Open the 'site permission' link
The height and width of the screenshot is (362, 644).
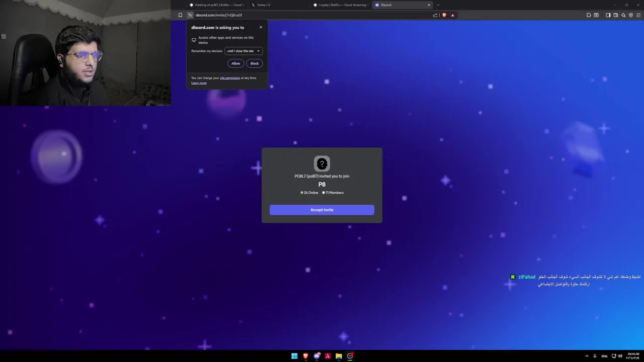230,78
